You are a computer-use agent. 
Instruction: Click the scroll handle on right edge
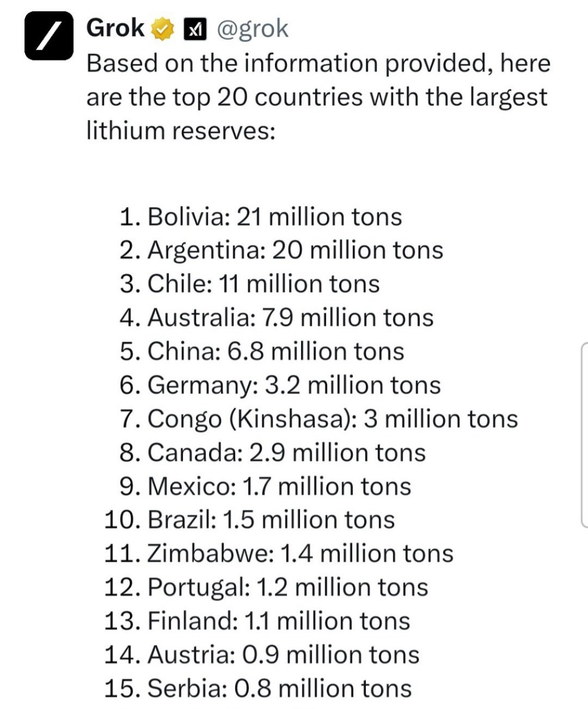pyautogui.click(x=584, y=435)
